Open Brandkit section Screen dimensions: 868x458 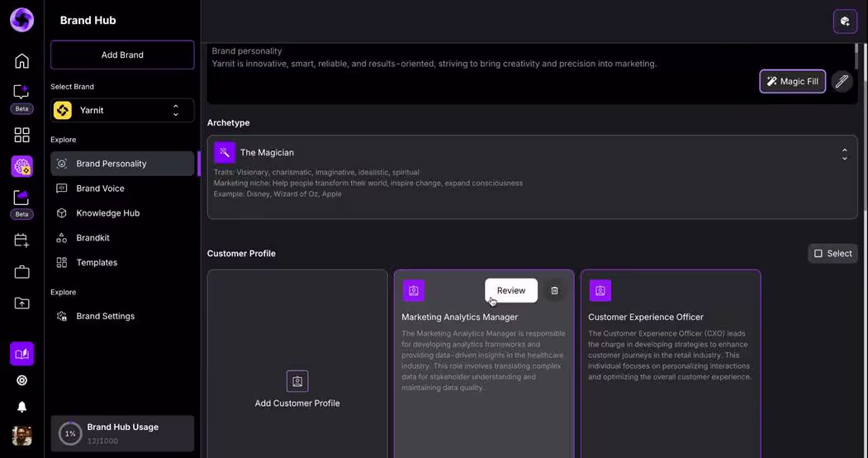[x=122, y=237]
